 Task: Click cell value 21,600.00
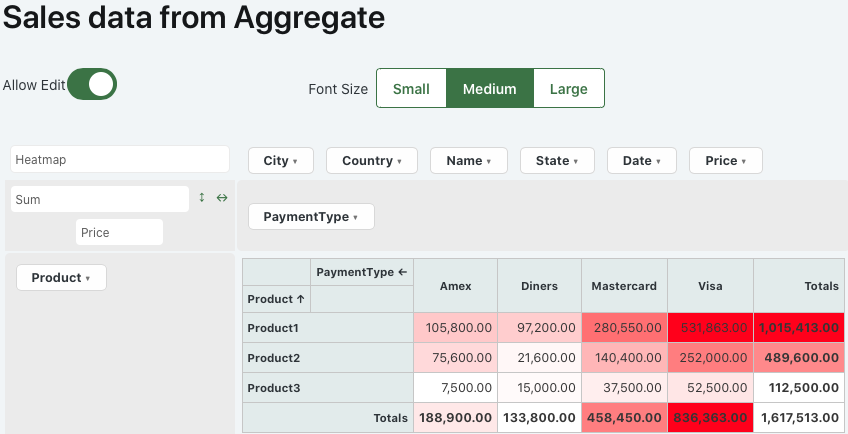[539, 358]
